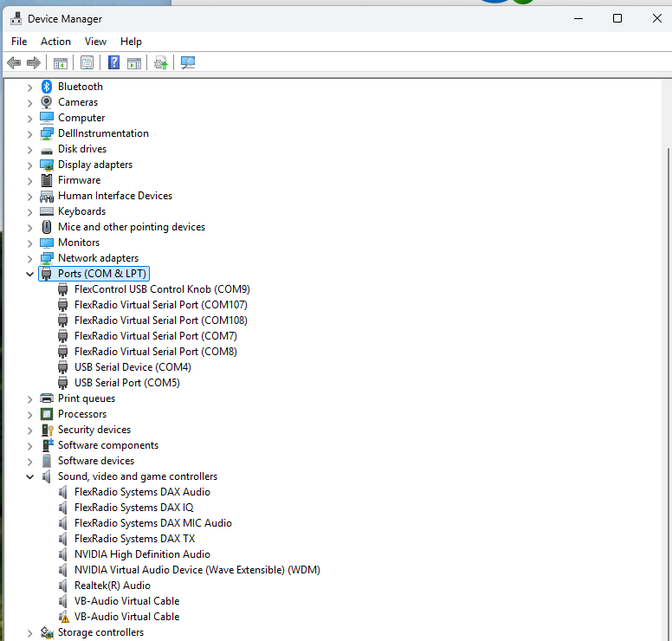The height and width of the screenshot is (641, 672).
Task: Click the Network adapters icon
Action: [x=47, y=258]
